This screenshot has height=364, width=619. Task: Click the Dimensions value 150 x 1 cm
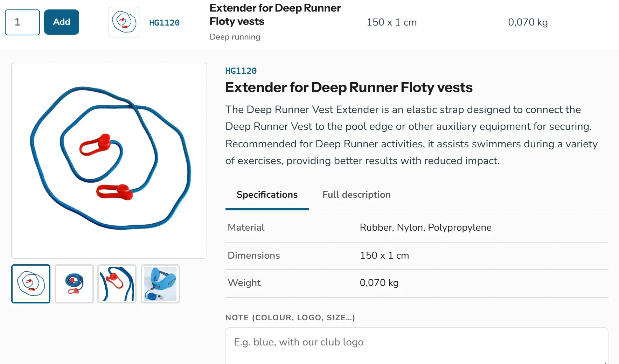384,255
